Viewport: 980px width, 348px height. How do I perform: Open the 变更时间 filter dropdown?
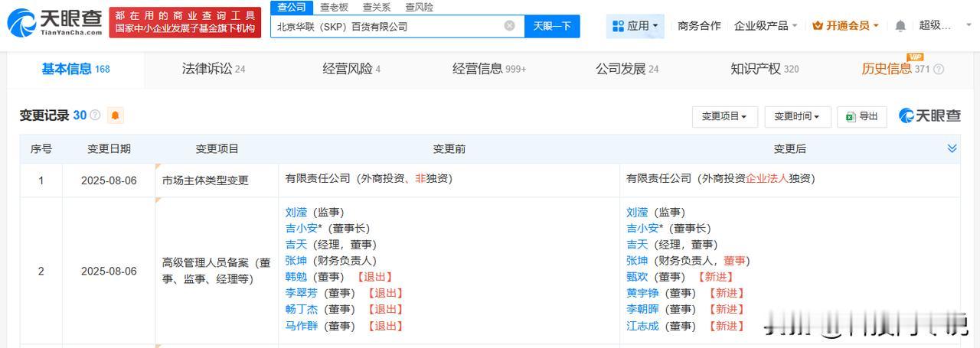(x=796, y=116)
